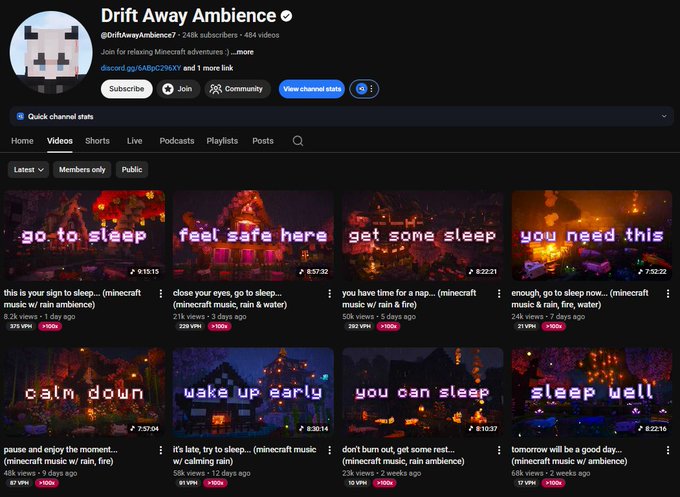Open the Latest sort dropdown
The width and height of the screenshot is (680, 497).
tap(28, 170)
